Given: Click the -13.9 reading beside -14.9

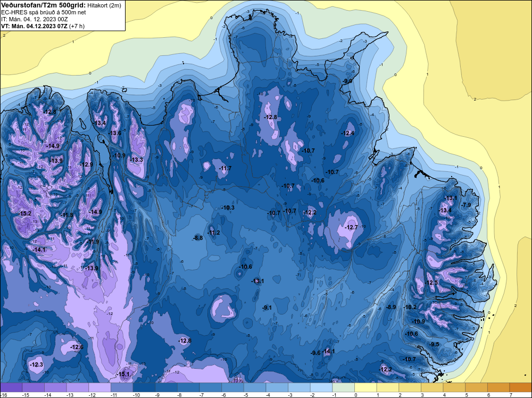Looking at the screenshot, I should click(56, 161).
